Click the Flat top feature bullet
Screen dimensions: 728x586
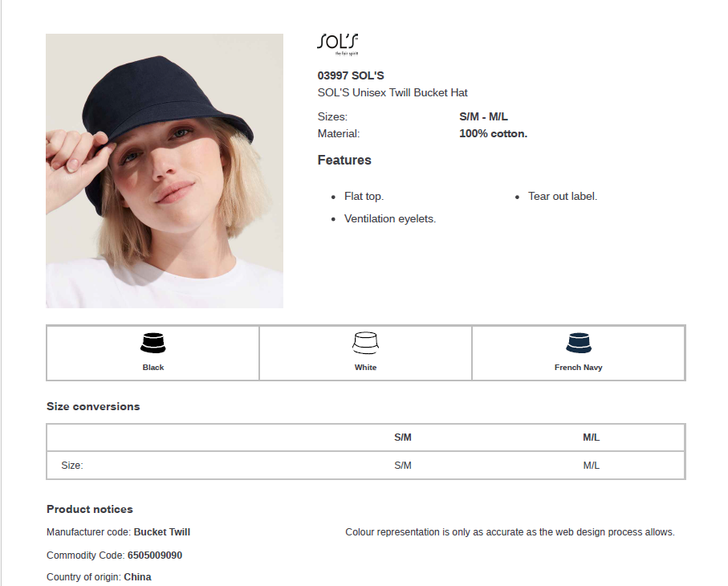point(364,196)
